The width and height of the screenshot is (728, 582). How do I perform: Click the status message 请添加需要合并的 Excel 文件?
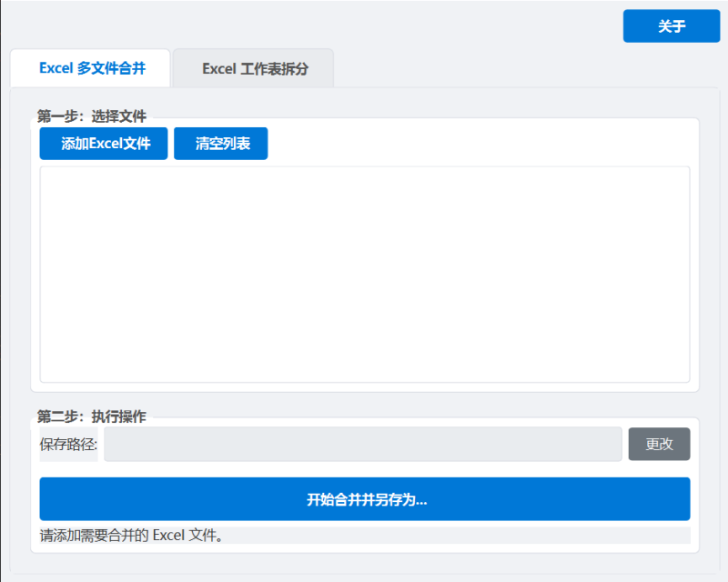click(x=132, y=535)
